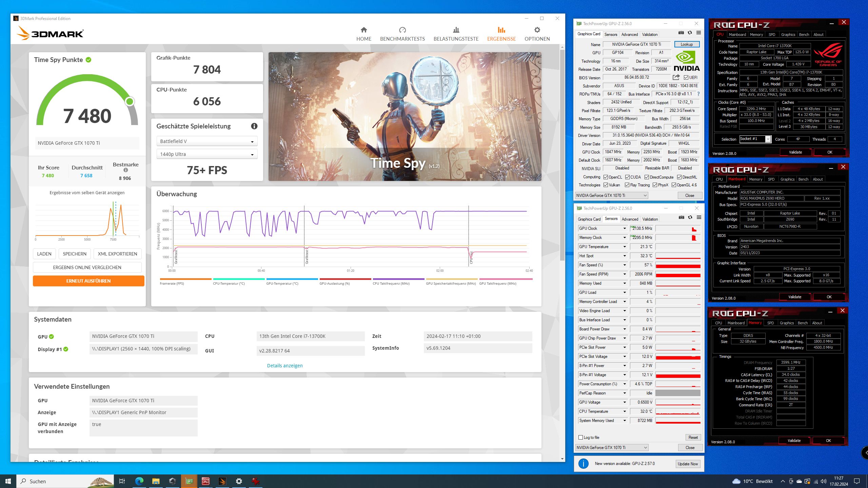Viewport: 868px width, 488px height.
Task: Toggle the CUDA checkbox in GPU-Z
Action: [627, 177]
